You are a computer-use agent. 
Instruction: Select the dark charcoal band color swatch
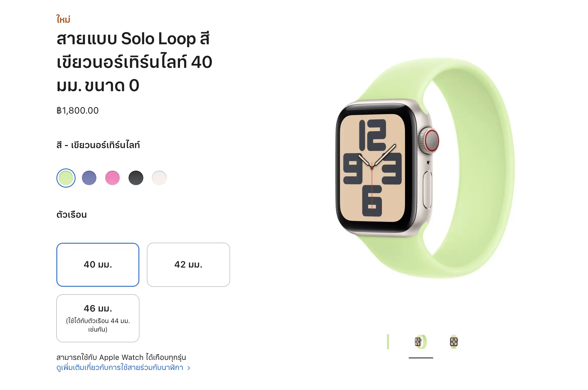[136, 178]
